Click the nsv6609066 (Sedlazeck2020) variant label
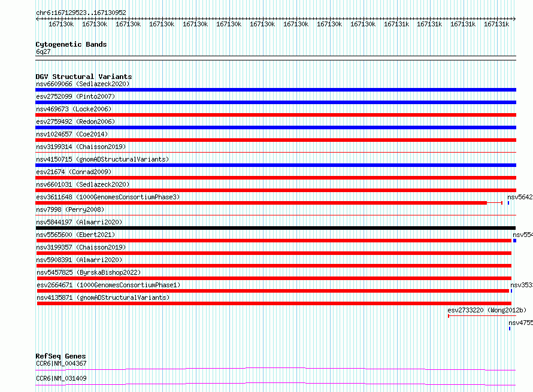This screenshot has width=533, height=392. (x=83, y=84)
